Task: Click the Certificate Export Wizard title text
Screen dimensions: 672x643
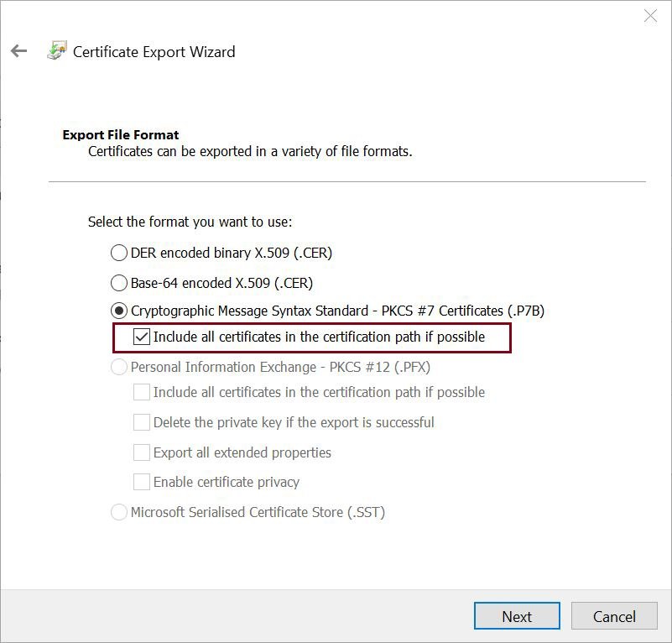Action: pos(154,51)
